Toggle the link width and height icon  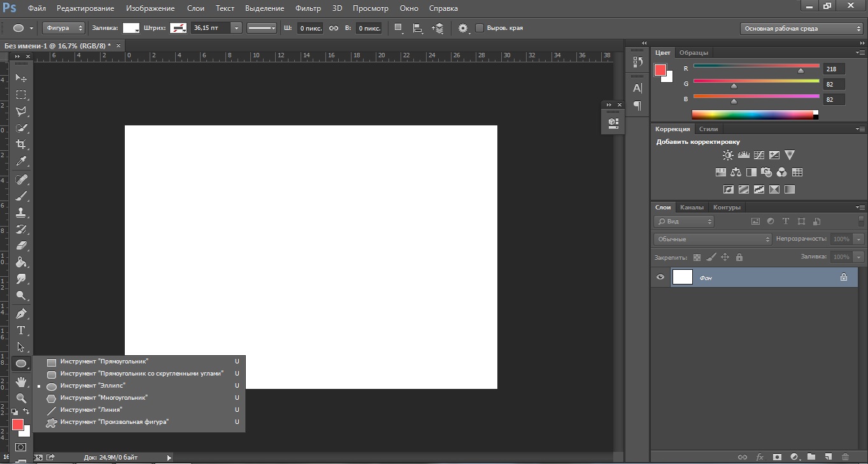coord(334,28)
